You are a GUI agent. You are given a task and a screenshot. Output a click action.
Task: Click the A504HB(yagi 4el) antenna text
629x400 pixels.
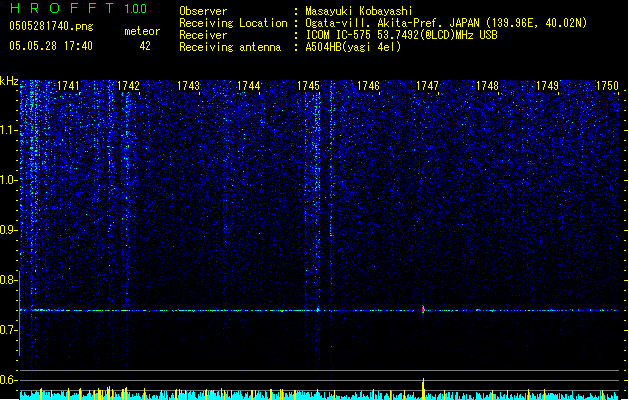click(353, 47)
